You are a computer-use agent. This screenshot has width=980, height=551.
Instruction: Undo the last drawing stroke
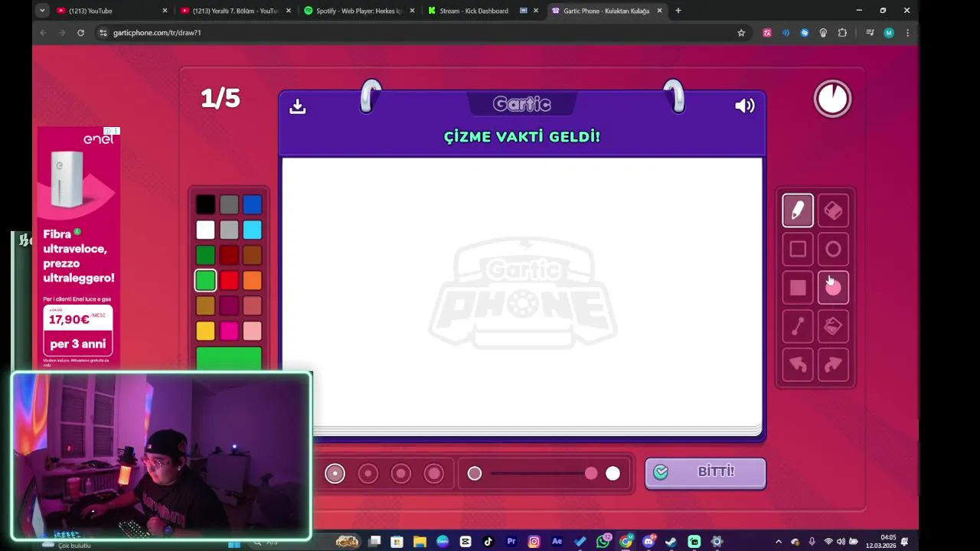797,365
